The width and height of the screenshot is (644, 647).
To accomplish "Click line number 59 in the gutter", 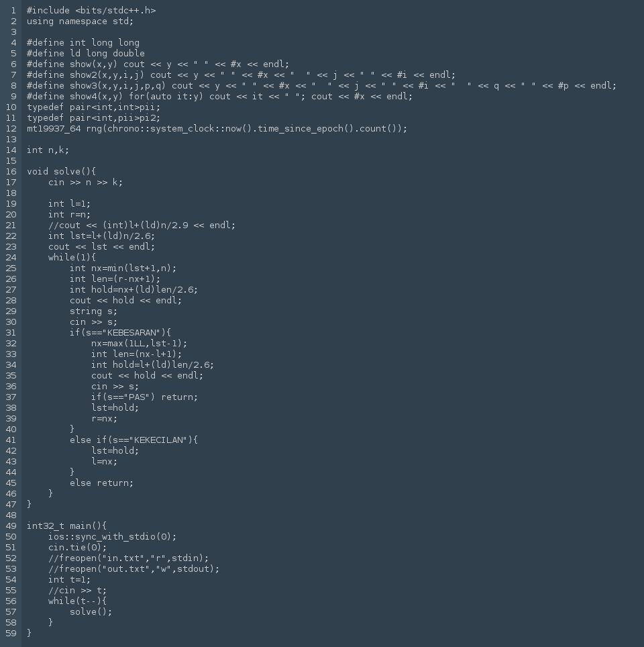I will pyautogui.click(x=11, y=633).
